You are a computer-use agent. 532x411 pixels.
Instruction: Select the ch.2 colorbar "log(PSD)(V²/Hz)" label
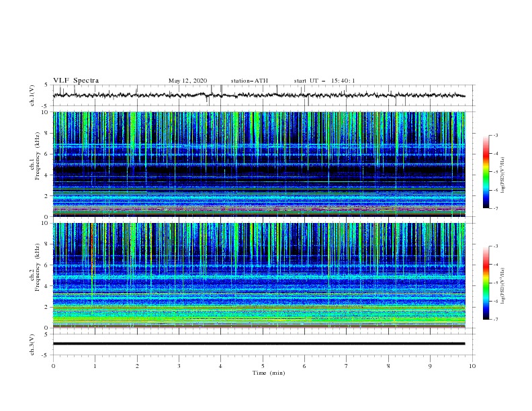point(502,286)
